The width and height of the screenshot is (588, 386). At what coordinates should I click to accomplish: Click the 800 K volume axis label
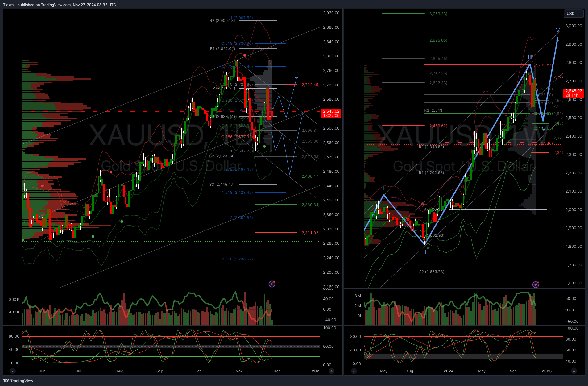tap(14, 299)
